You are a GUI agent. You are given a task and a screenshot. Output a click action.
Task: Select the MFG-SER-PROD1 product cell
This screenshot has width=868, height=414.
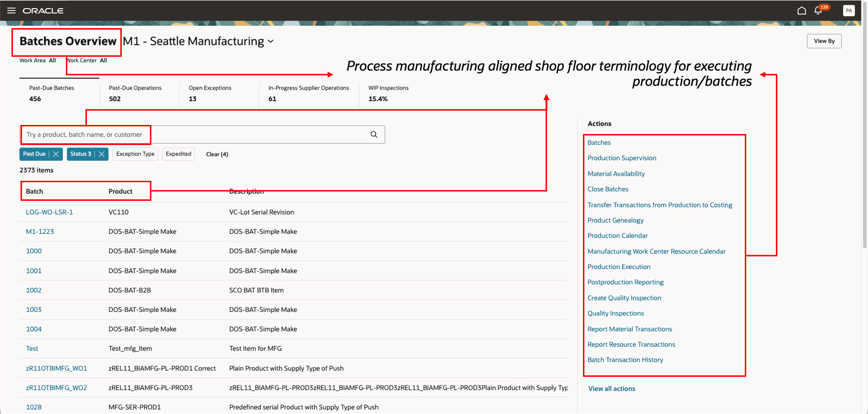coord(135,407)
